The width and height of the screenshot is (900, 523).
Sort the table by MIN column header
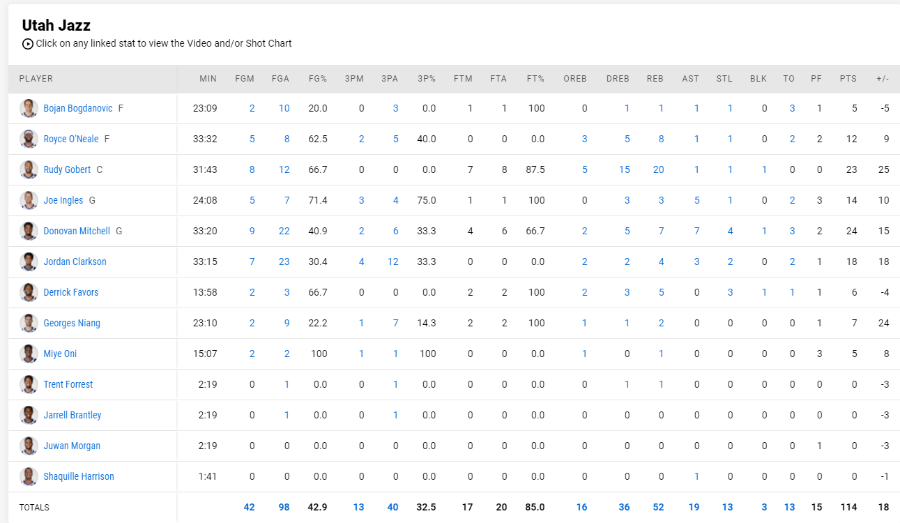click(208, 79)
